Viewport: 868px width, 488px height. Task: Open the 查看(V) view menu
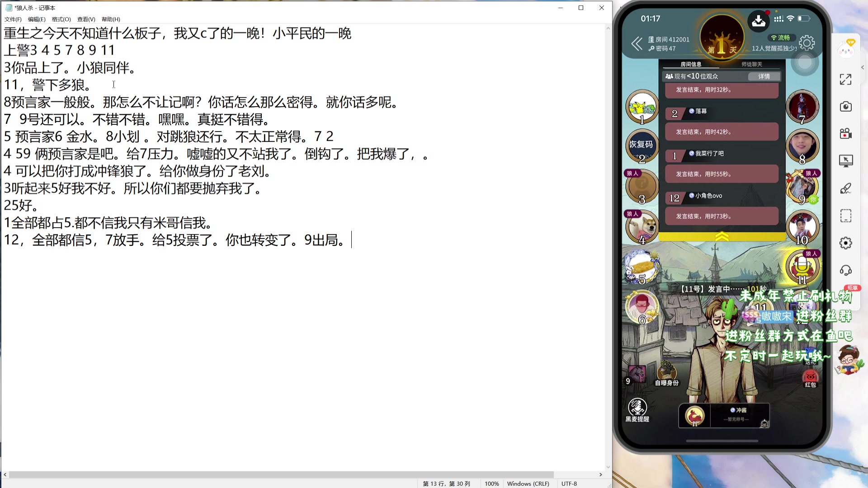click(x=85, y=19)
